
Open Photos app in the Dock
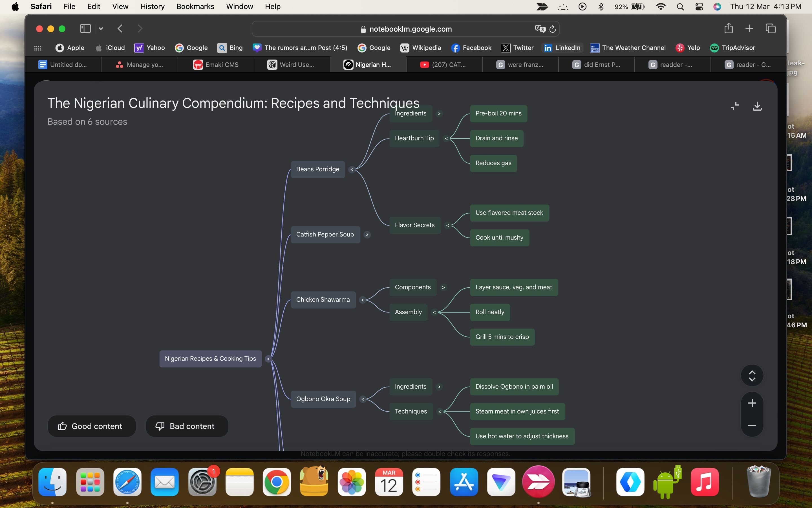pos(351,482)
